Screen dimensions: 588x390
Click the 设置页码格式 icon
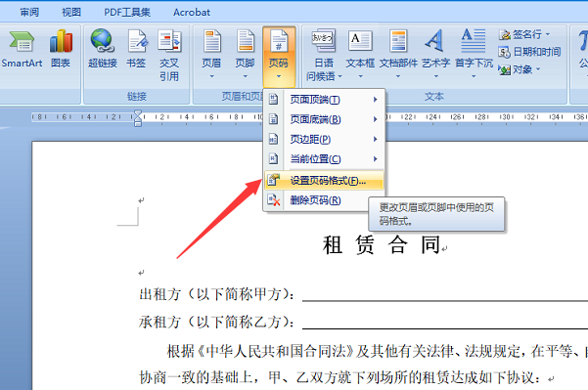[x=274, y=180]
